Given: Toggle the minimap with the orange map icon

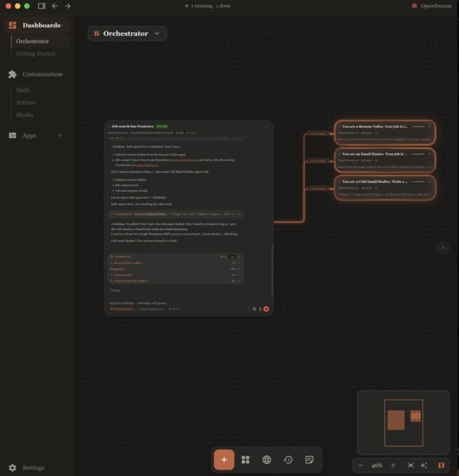Looking at the screenshot, I should (x=442, y=465).
